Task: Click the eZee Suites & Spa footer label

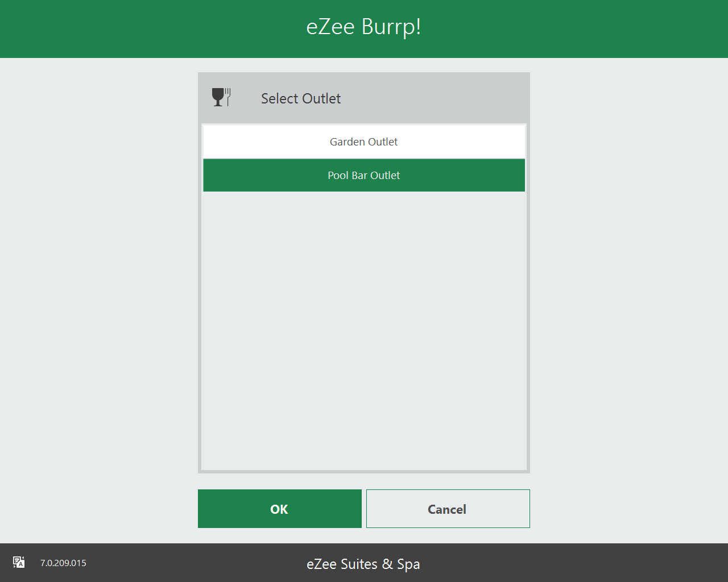Action: pos(363,564)
